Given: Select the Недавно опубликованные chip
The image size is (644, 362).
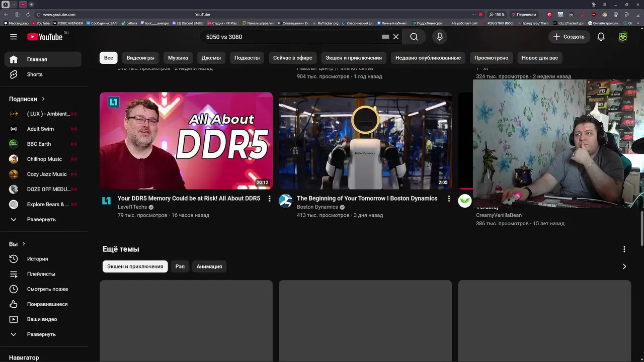Looking at the screenshot, I should (428, 58).
